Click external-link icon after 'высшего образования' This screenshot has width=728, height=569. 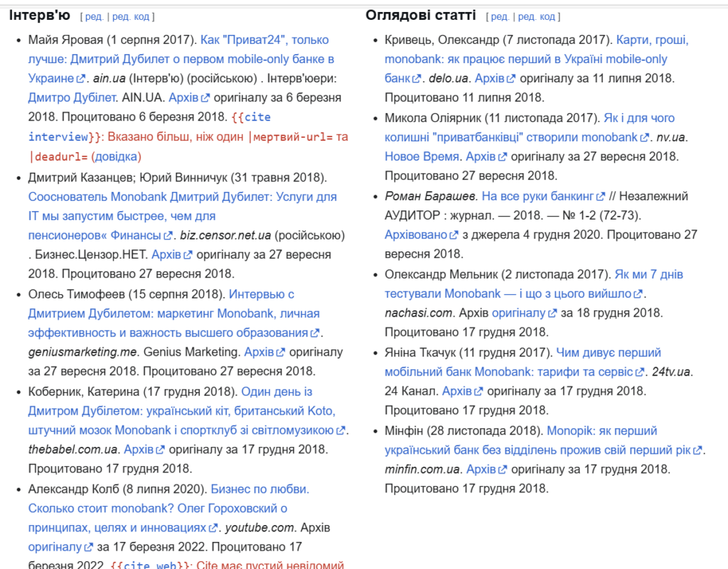315,333
